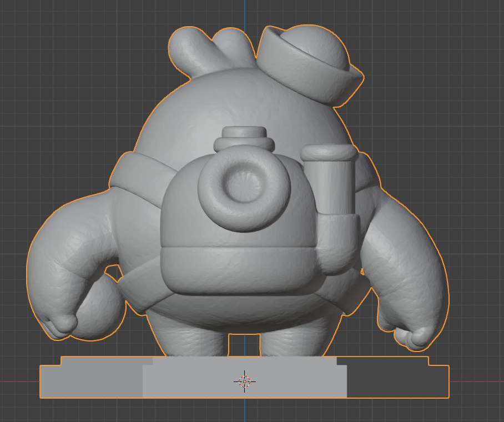Click the stepped base platform under the character

coord(244,377)
